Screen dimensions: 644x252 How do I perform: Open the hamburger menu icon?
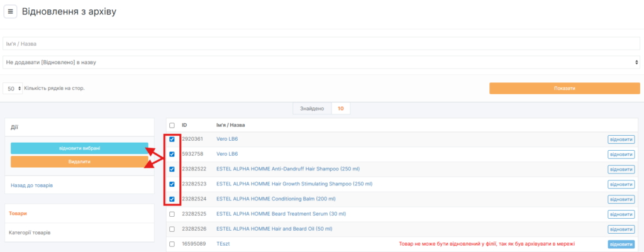(11, 12)
